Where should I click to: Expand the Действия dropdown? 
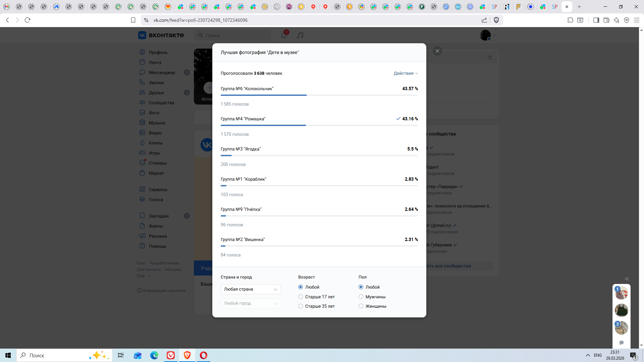[x=406, y=73]
